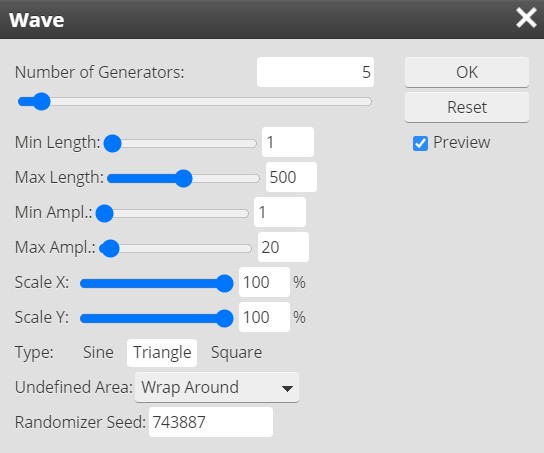The height and width of the screenshot is (453, 544).
Task: Click the Min Ampl. slider handle
Action: [x=104, y=213]
